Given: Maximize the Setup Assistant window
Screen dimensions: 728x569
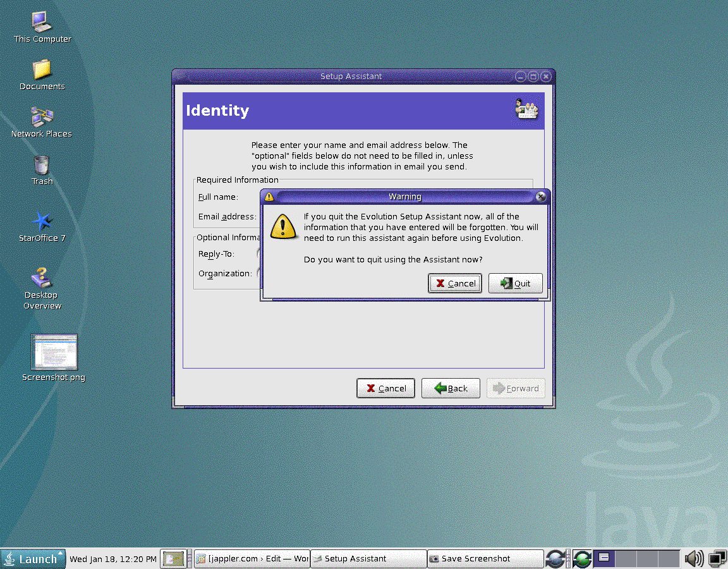Looking at the screenshot, I should pyautogui.click(x=533, y=76).
